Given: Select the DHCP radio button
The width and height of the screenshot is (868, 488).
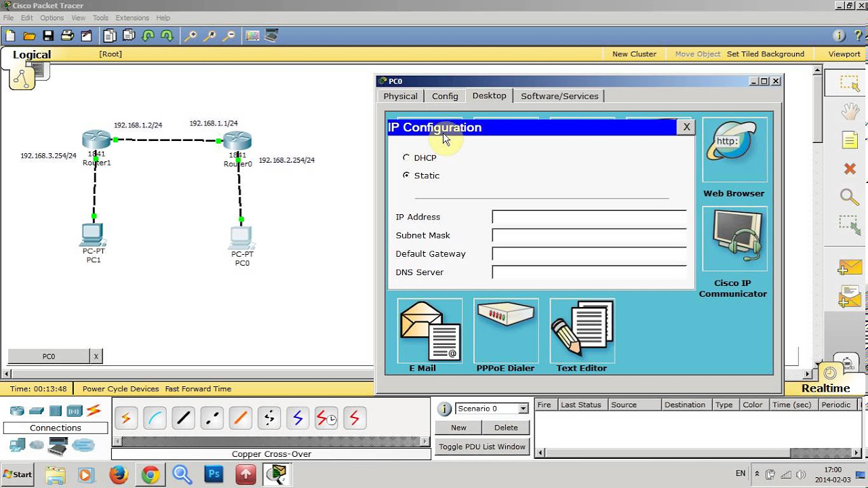Looking at the screenshot, I should pyautogui.click(x=406, y=157).
